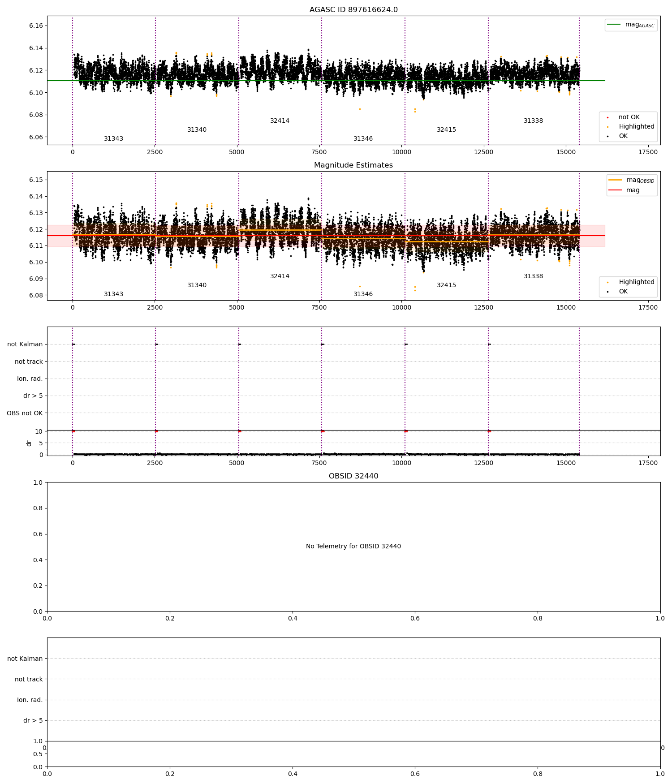Screen dimensions: 672x784
Task: Click the OBSID 32414 label in top plot
Action: 280,121
